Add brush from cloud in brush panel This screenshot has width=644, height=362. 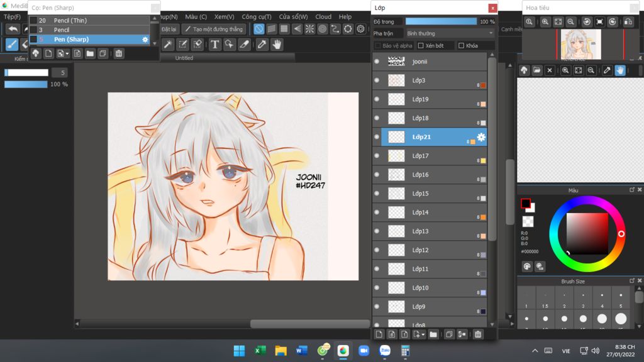coord(36,53)
